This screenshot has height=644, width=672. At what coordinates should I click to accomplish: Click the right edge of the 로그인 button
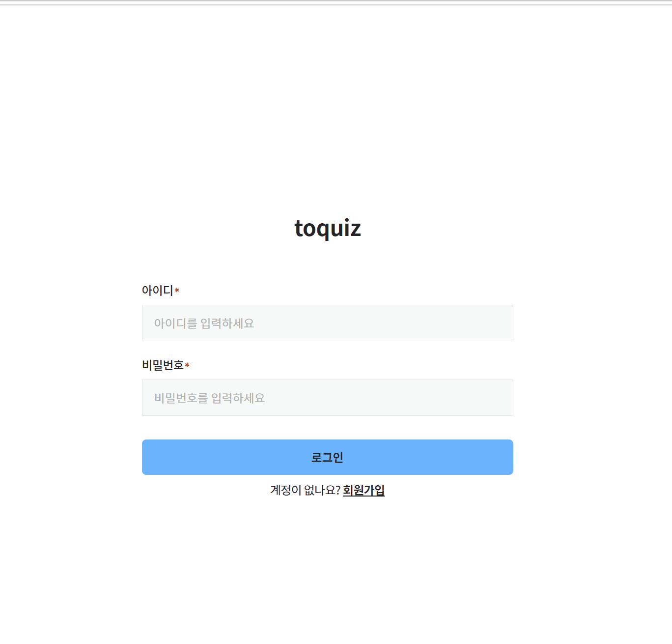(508, 457)
